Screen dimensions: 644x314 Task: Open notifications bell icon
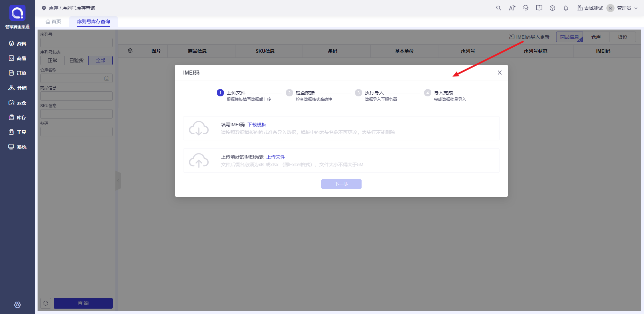pyautogui.click(x=566, y=8)
